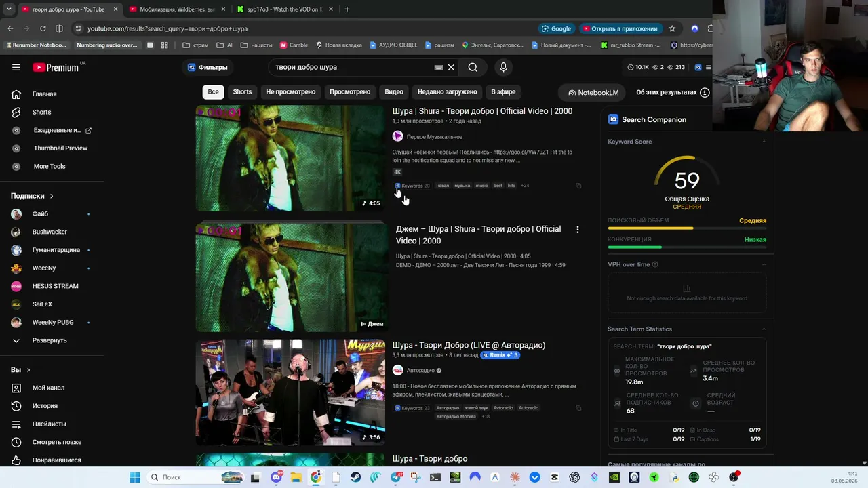Click 'Открыть в приложении' in address bar
The height and width of the screenshot is (488, 868).
click(620, 28)
